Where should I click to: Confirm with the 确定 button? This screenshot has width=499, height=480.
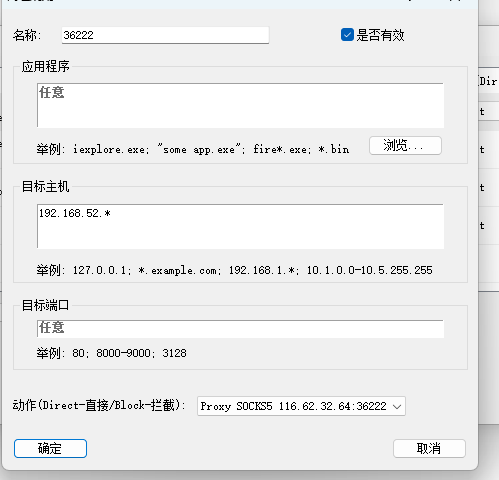pos(50,448)
